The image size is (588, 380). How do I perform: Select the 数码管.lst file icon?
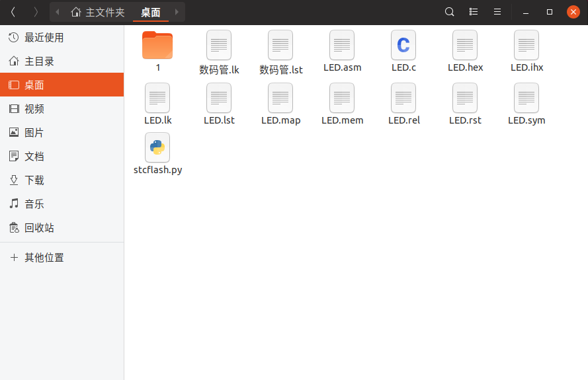click(280, 46)
